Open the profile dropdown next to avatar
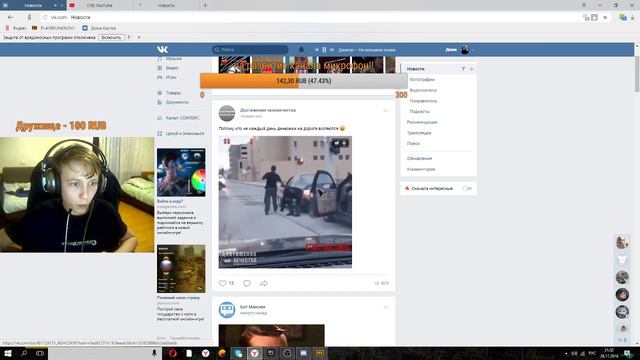Image resolution: width=640 pixels, height=360 pixels. coord(473,50)
